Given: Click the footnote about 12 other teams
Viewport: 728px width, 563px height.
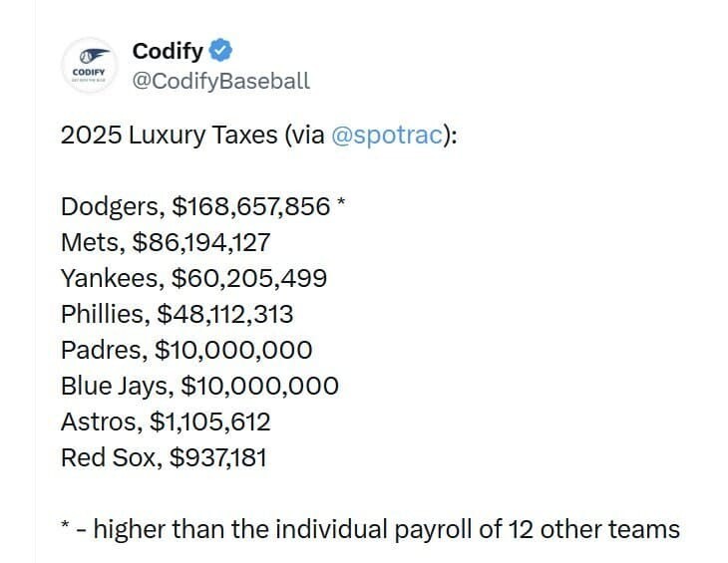Looking at the screenshot, I should pyautogui.click(x=370, y=529).
